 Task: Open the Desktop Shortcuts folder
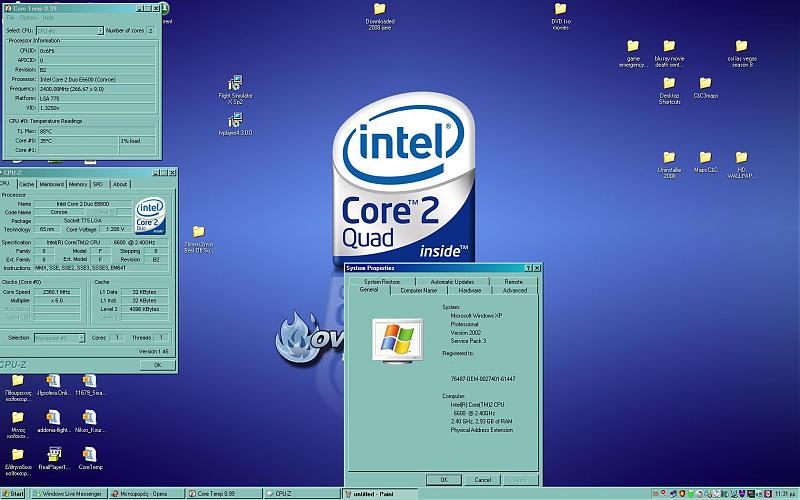click(669, 90)
